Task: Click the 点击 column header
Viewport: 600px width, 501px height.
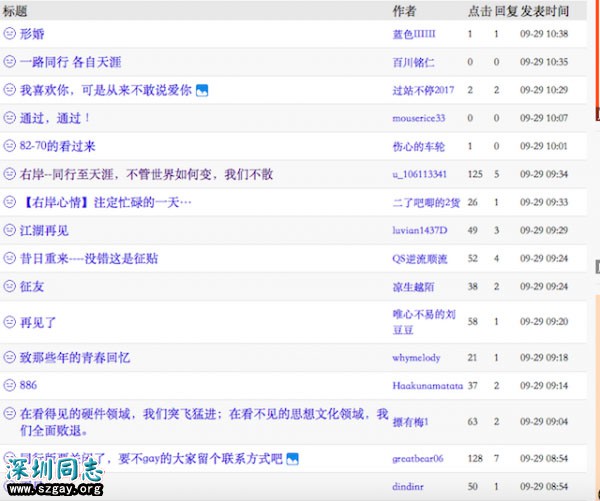Action: click(479, 11)
